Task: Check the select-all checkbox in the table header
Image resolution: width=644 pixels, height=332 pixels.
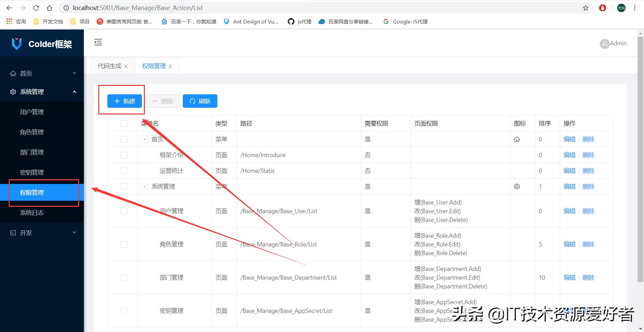Action: 124,123
